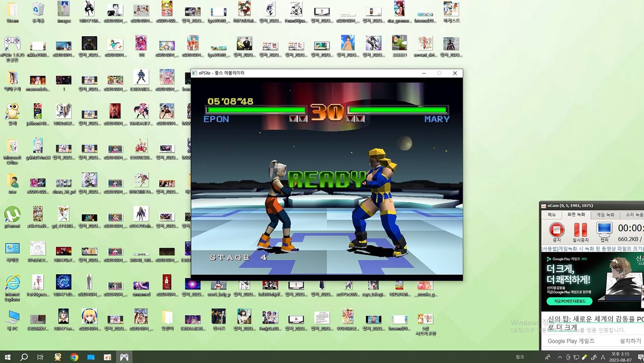Click the oCam Capture monitor icon
644x363 pixels.
604,232
